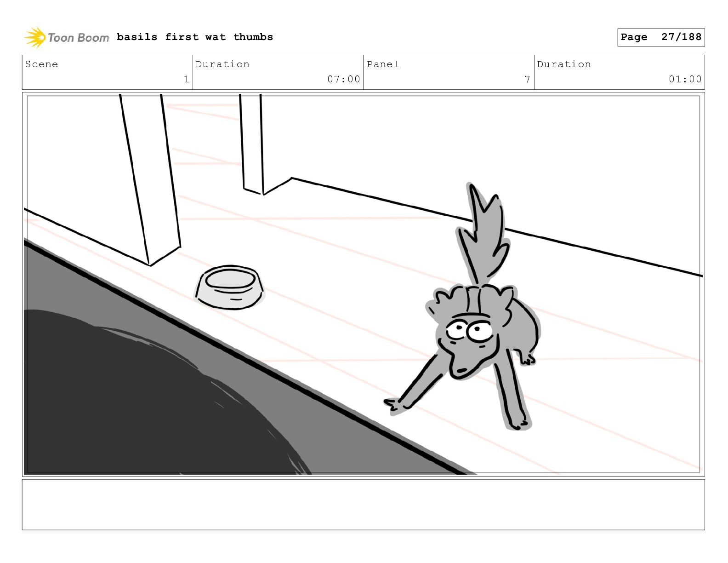The width and height of the screenshot is (728, 563).
Task: Click the panel duration value '01:00'
Action: [685, 79]
